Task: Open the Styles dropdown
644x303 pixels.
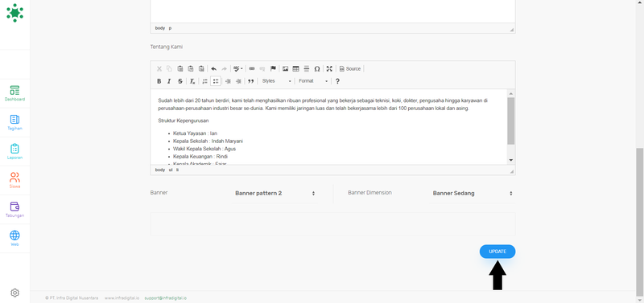Action: pyautogui.click(x=276, y=81)
